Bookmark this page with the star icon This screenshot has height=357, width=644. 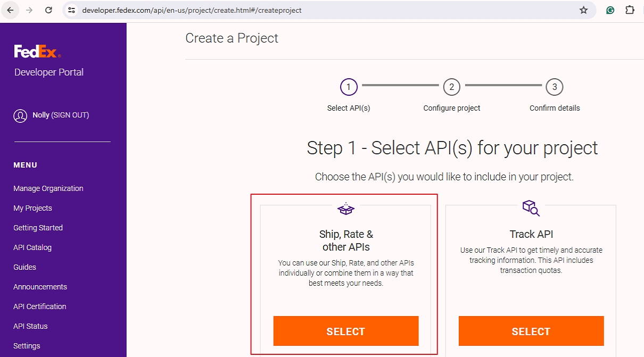coord(584,10)
